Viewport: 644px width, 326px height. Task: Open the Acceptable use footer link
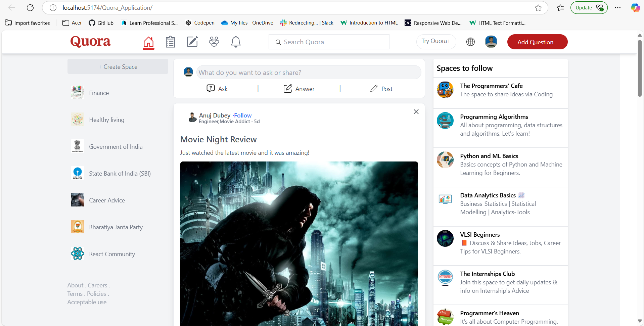tap(87, 302)
